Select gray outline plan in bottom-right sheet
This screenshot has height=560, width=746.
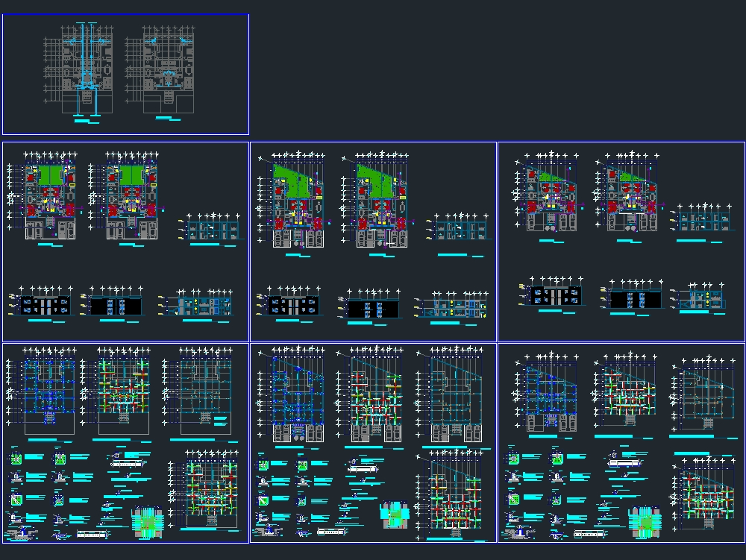pos(706,399)
